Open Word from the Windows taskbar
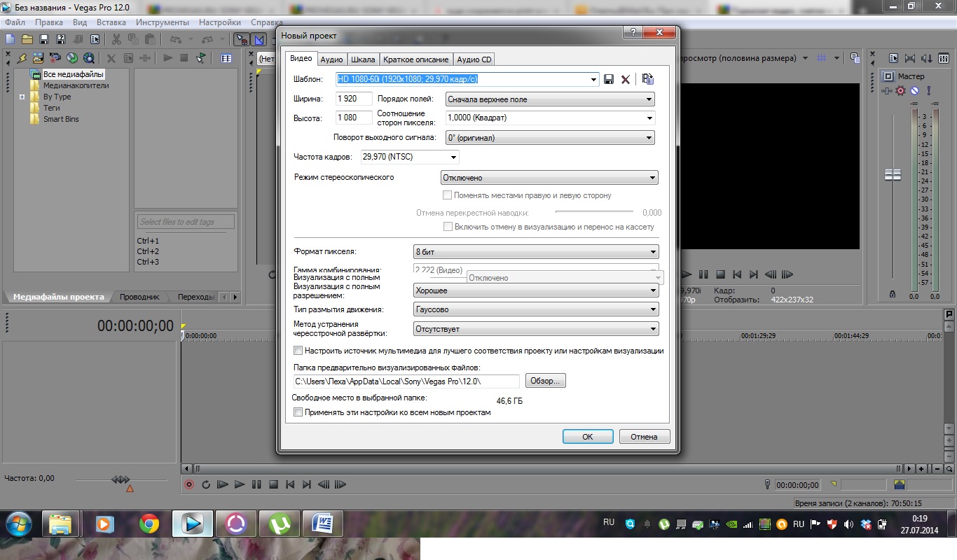 323,523
